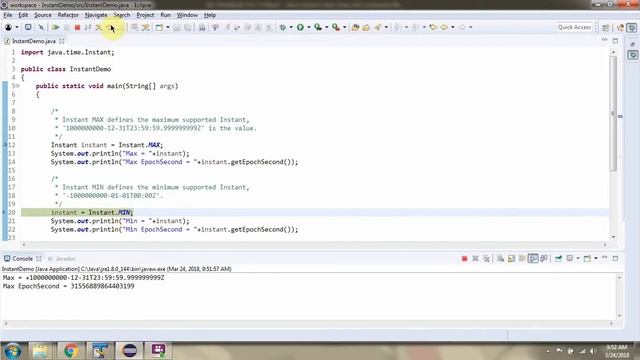Image resolution: width=640 pixels, height=360 pixels.
Task: Click the Skip All Breakpoints icon in toolbar
Action: [41, 27]
